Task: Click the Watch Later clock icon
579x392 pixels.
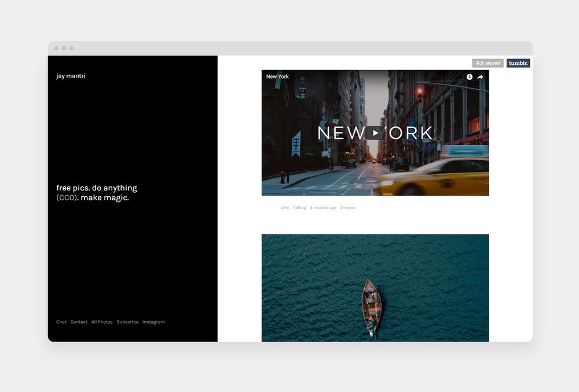Action: click(470, 77)
